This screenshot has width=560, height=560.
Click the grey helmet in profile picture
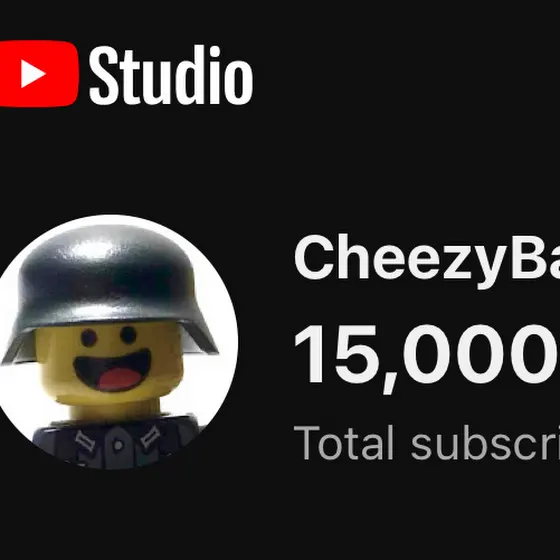click(x=109, y=289)
